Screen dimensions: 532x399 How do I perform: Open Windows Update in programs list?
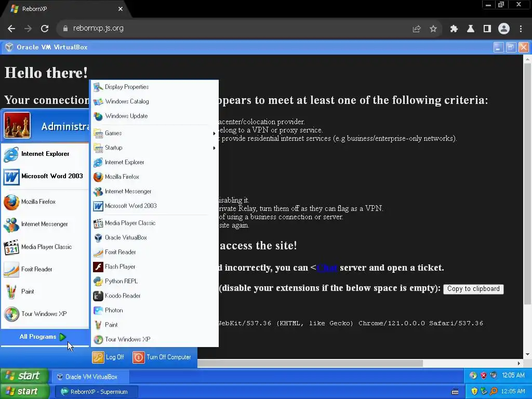[154, 116]
